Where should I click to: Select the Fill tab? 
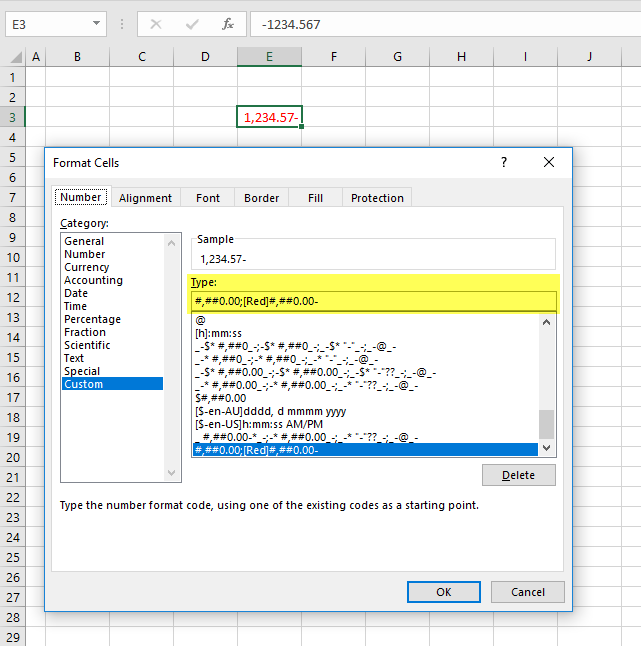(316, 198)
